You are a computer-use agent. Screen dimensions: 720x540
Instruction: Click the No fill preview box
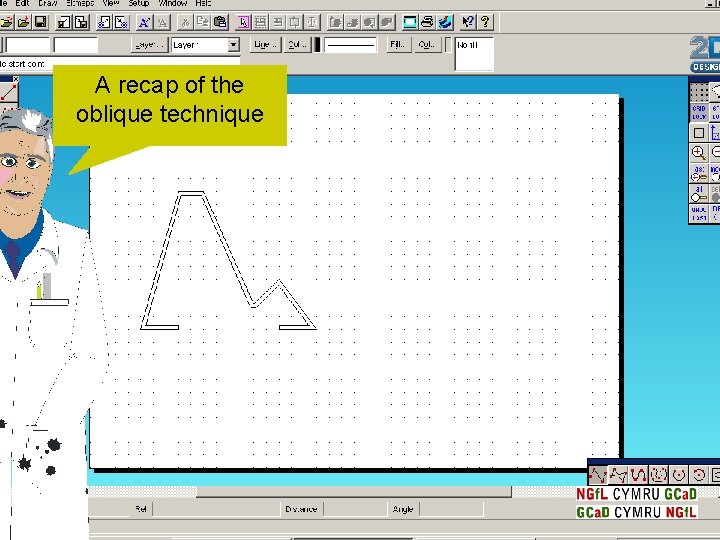pyautogui.click(x=474, y=54)
